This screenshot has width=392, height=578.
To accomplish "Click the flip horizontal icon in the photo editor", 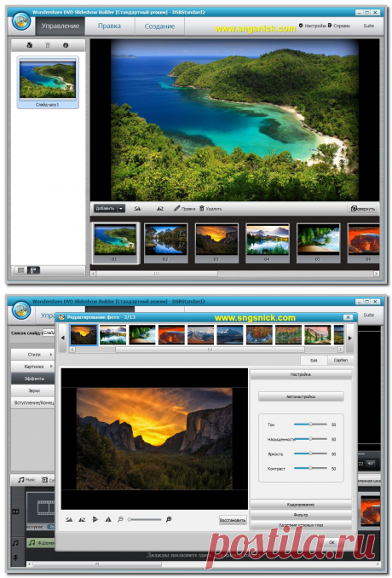I will pyautogui.click(x=95, y=519).
